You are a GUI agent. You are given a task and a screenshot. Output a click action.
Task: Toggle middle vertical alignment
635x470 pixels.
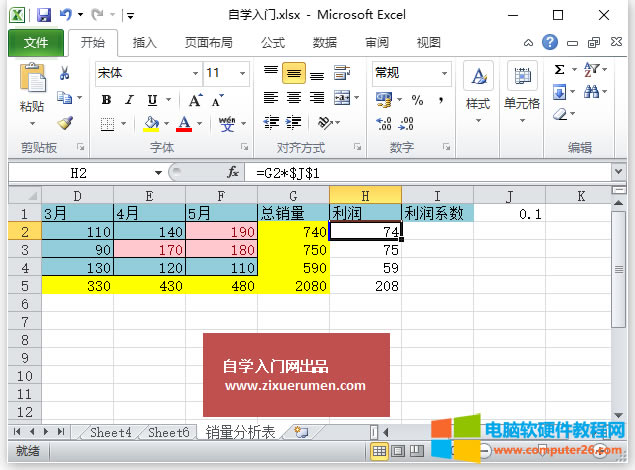294,73
